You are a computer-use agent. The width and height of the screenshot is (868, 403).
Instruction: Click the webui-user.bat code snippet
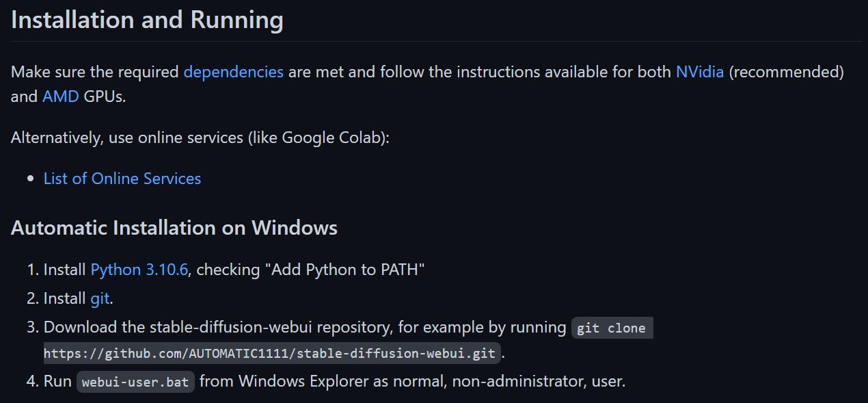[135, 382]
